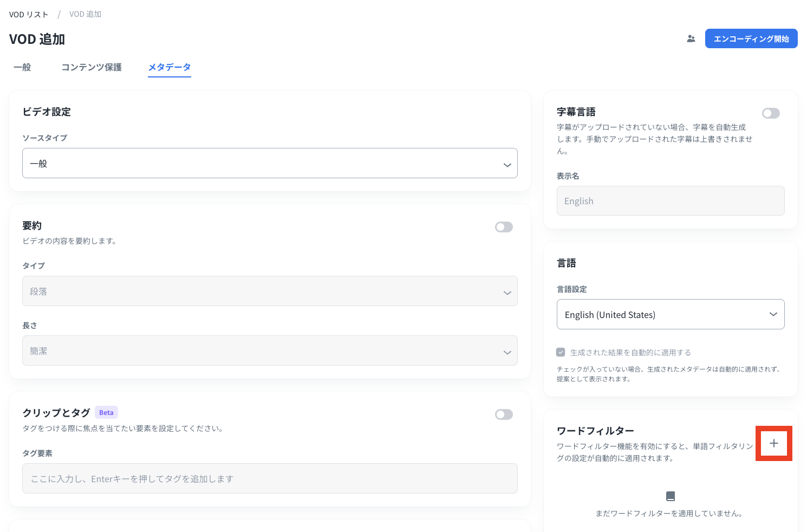Click the VOD 追加 breadcrumb item
This screenshot has width=807, height=532.
pos(85,15)
